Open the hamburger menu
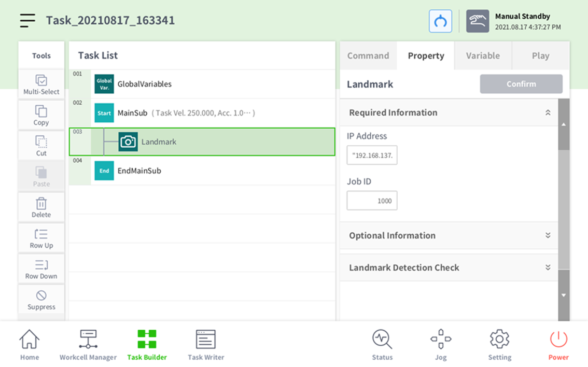The height and width of the screenshot is (367, 588). [27, 21]
